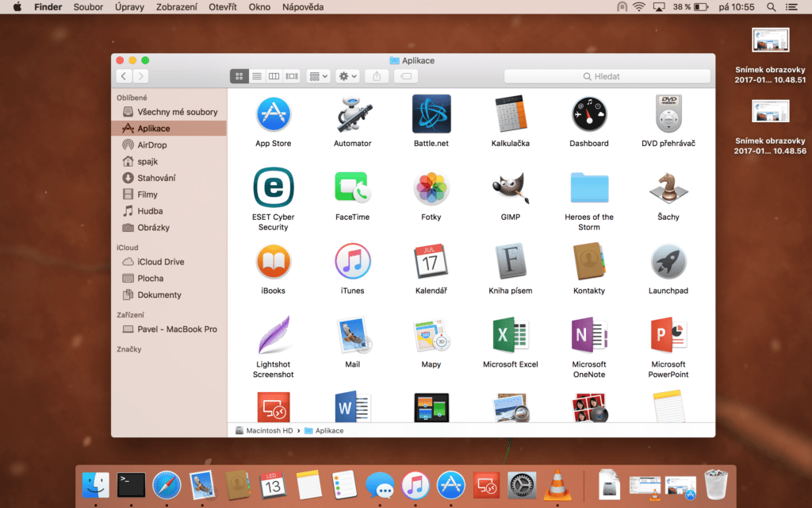Switch Finder to list view
The height and width of the screenshot is (508, 812).
pyautogui.click(x=256, y=76)
